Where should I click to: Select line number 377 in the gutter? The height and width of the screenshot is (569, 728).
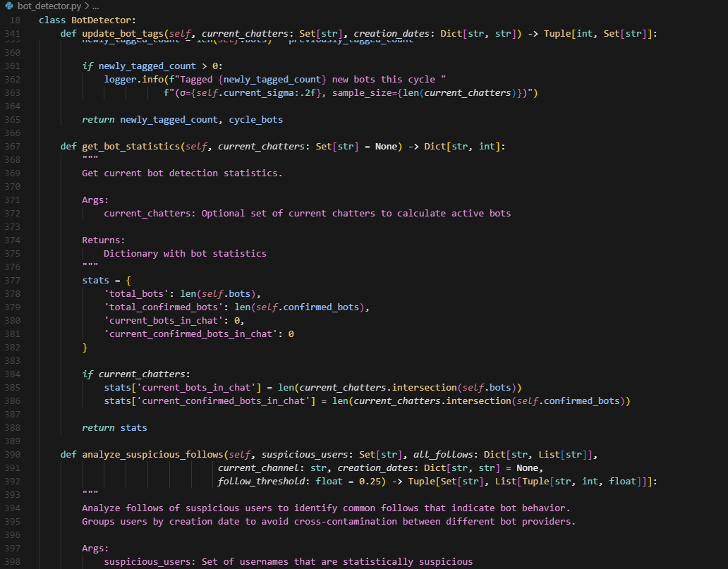click(13, 281)
